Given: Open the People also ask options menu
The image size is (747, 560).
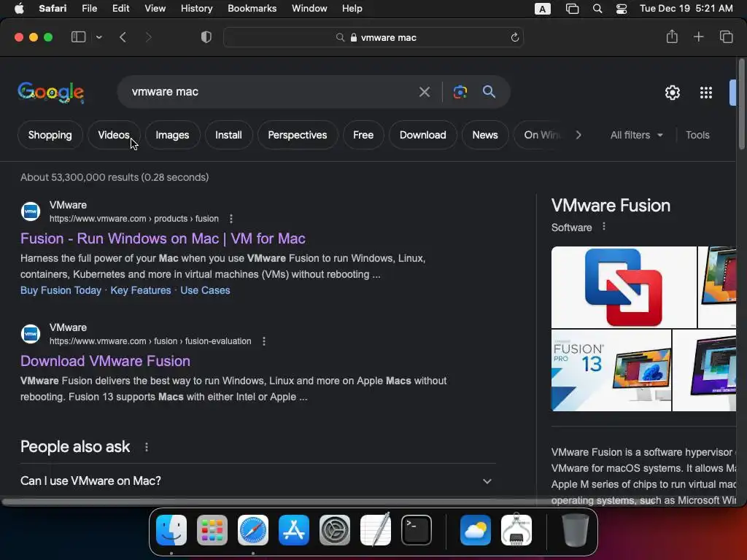Looking at the screenshot, I should point(147,447).
